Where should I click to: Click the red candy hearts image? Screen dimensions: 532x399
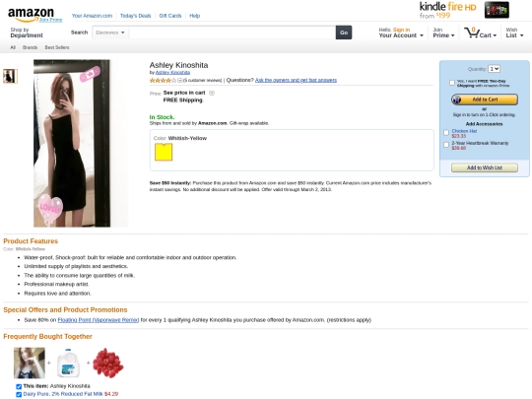coord(108,363)
